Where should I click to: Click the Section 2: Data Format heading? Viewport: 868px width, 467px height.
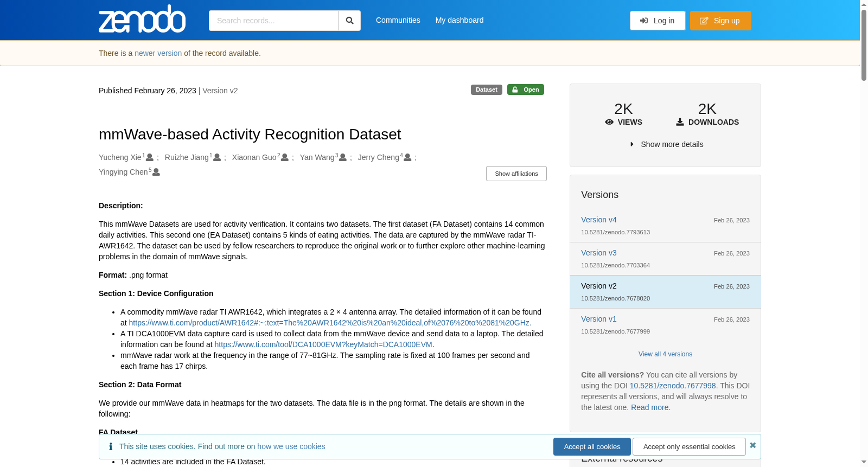click(140, 385)
